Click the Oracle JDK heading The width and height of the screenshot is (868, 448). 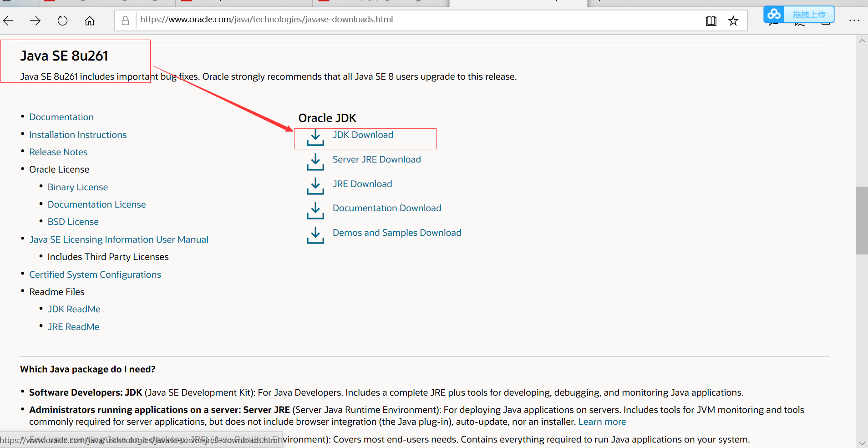pyautogui.click(x=327, y=118)
